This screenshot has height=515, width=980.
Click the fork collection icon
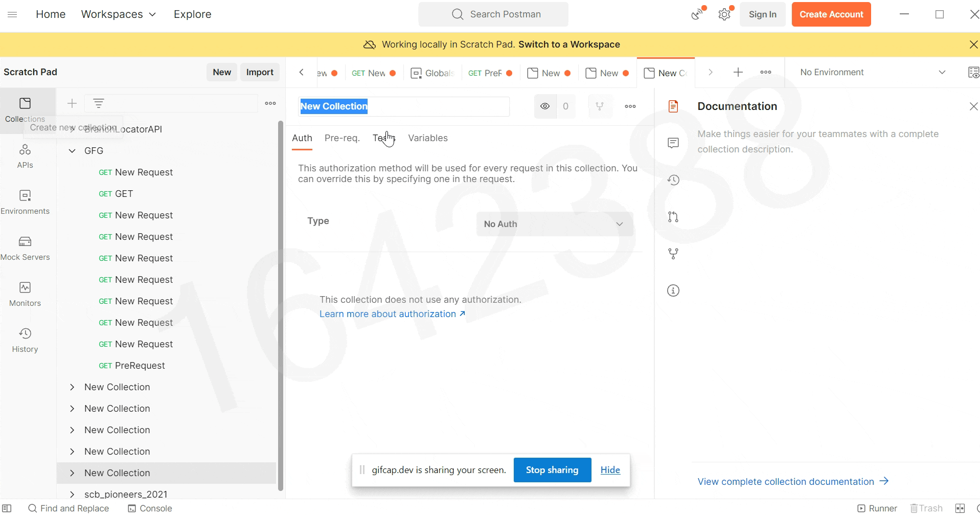600,106
